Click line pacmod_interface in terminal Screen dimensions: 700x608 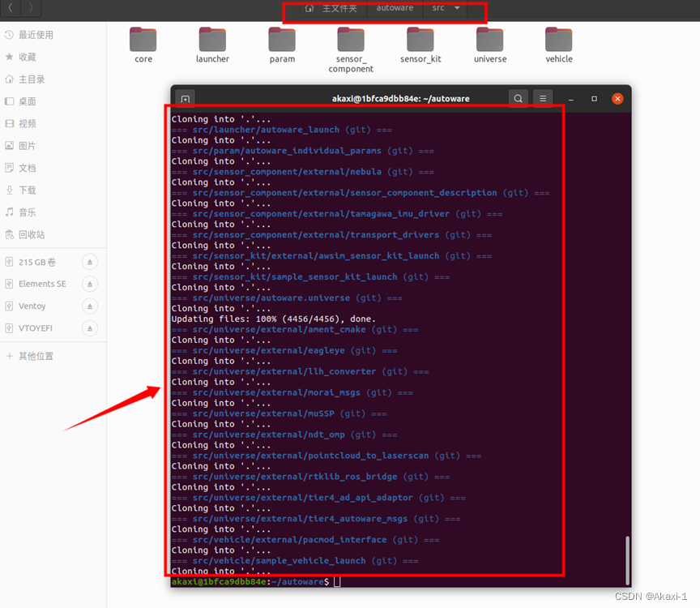(x=305, y=540)
